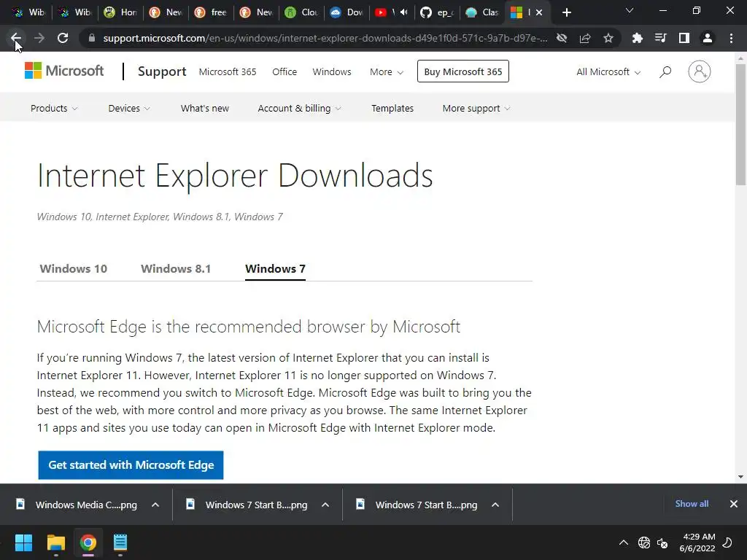Reload the page with refresh icon
The height and width of the screenshot is (560, 747).
pyautogui.click(x=63, y=38)
